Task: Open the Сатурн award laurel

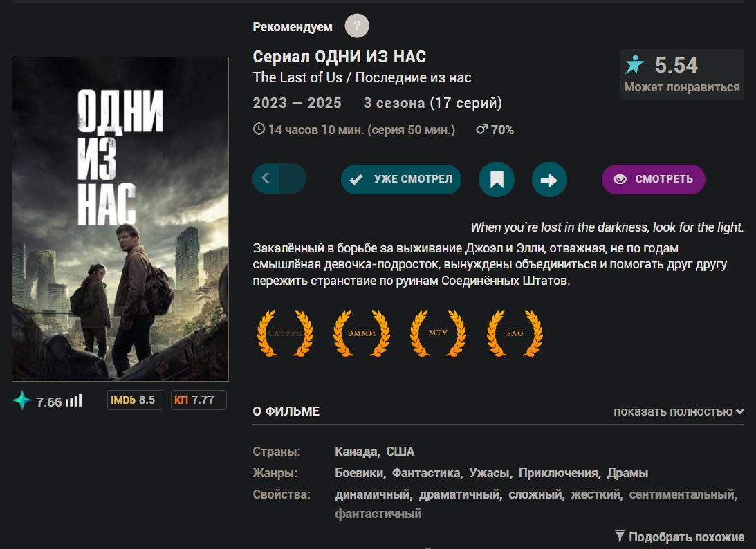Action: coord(286,333)
